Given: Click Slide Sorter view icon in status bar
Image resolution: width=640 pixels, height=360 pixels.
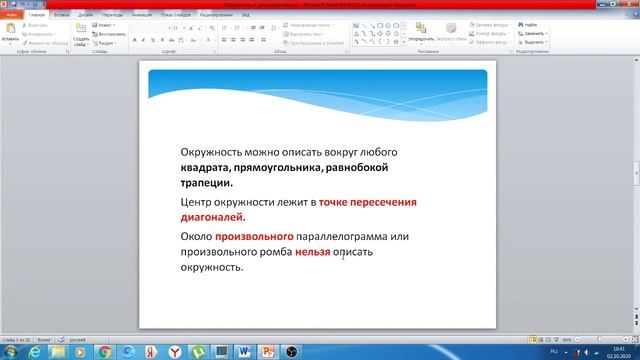Looking at the screenshot, I should click(541, 340).
